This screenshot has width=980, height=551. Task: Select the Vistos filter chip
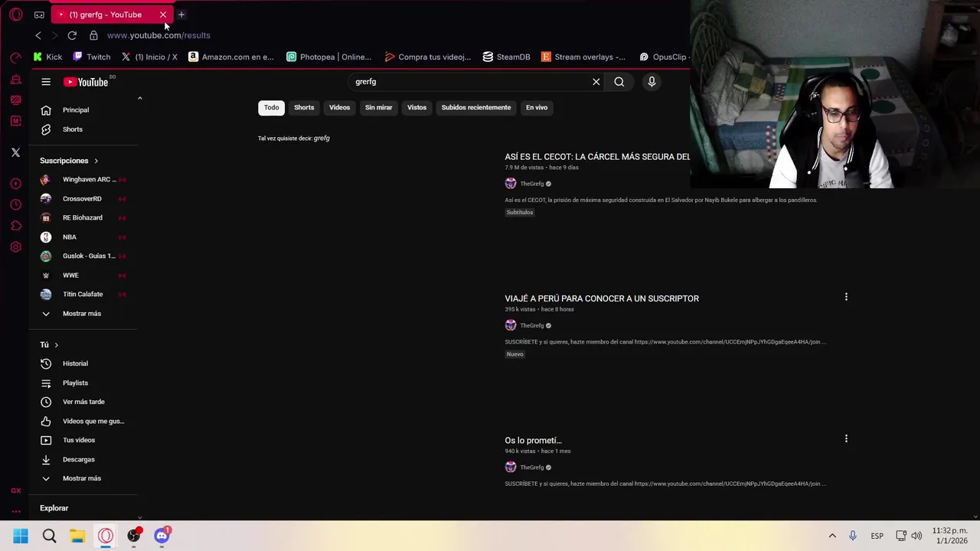coord(416,108)
